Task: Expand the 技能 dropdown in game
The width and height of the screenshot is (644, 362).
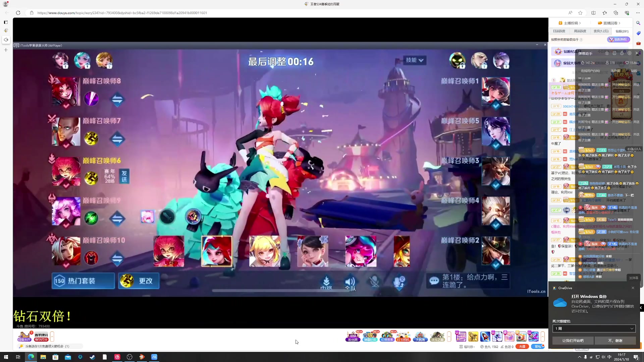Action: click(x=415, y=60)
